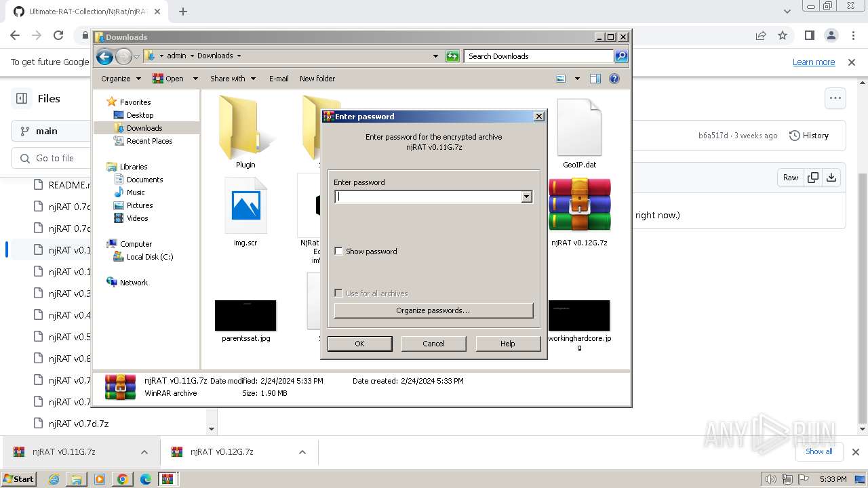Expand the Open button dropdown arrow

point(195,79)
